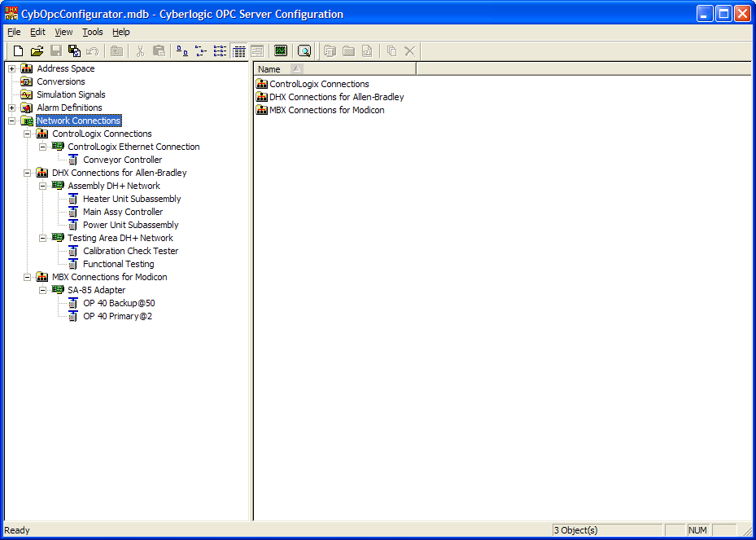
Task: Collapse the SA-85 Adapter node
Action: (42, 290)
